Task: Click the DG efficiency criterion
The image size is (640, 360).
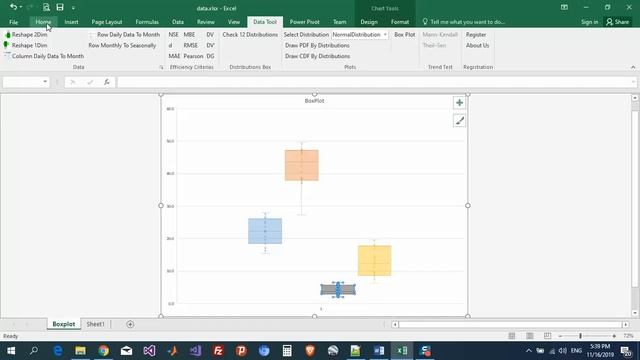Action: tap(210, 56)
